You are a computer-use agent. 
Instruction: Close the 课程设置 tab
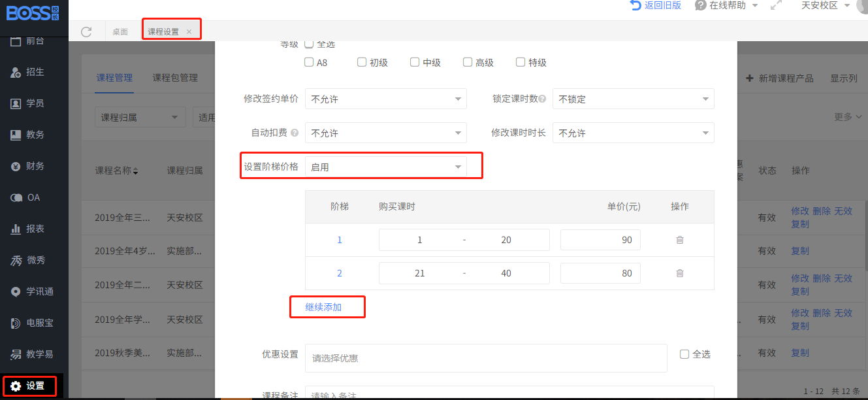(x=189, y=31)
